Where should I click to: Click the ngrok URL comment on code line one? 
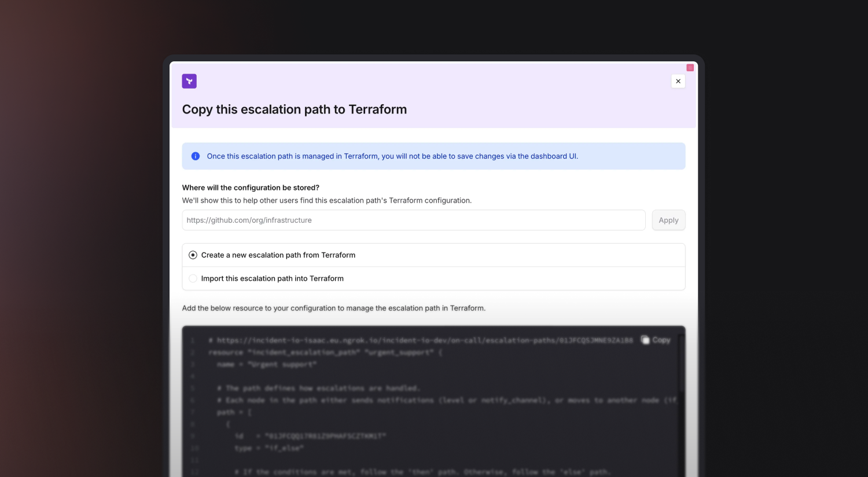tap(421, 340)
